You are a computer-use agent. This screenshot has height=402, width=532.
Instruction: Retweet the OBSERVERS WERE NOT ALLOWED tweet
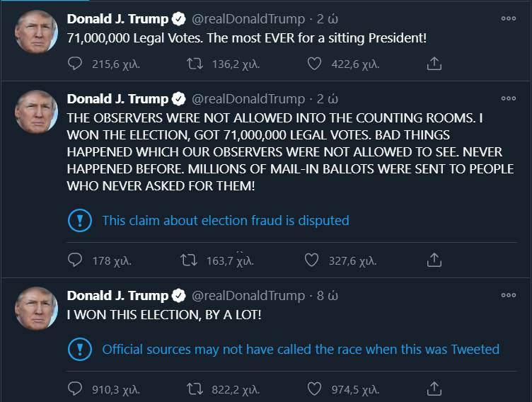pyautogui.click(x=189, y=260)
